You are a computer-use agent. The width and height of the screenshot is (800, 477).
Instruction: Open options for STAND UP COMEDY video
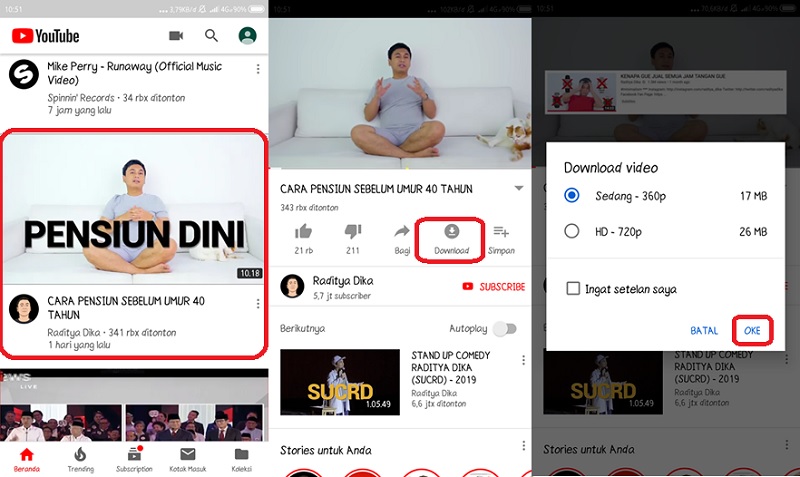523,360
